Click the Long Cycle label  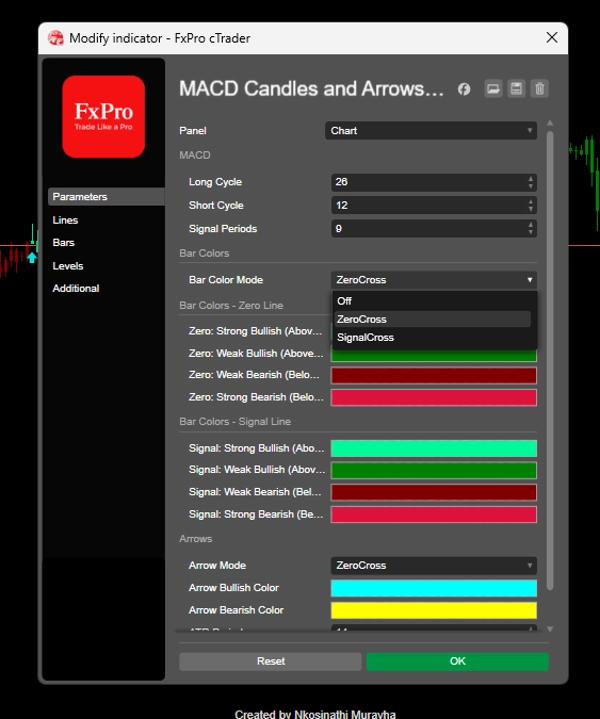click(215, 182)
